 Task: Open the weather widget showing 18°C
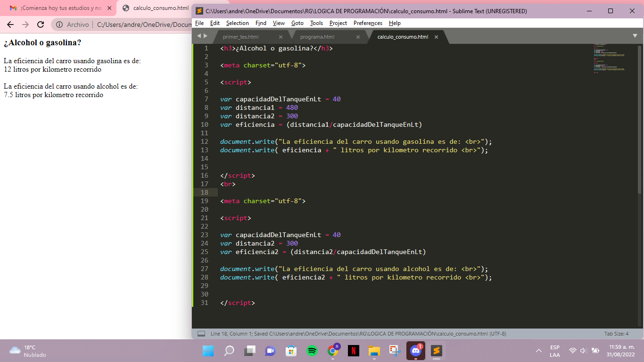coord(28,351)
